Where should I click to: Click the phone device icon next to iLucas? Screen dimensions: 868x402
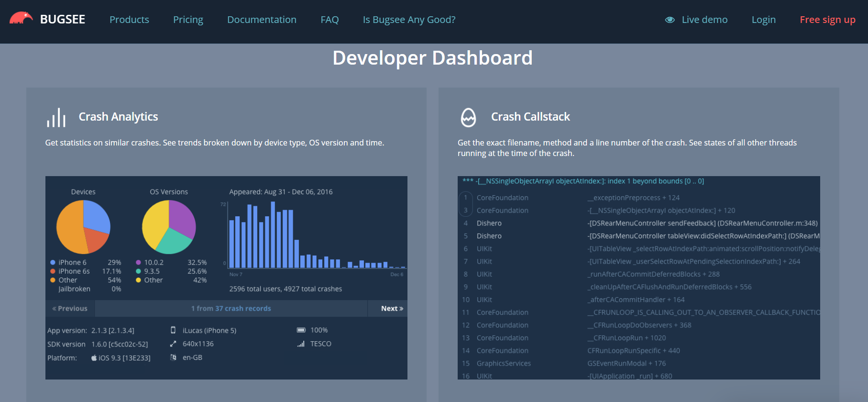tap(173, 330)
